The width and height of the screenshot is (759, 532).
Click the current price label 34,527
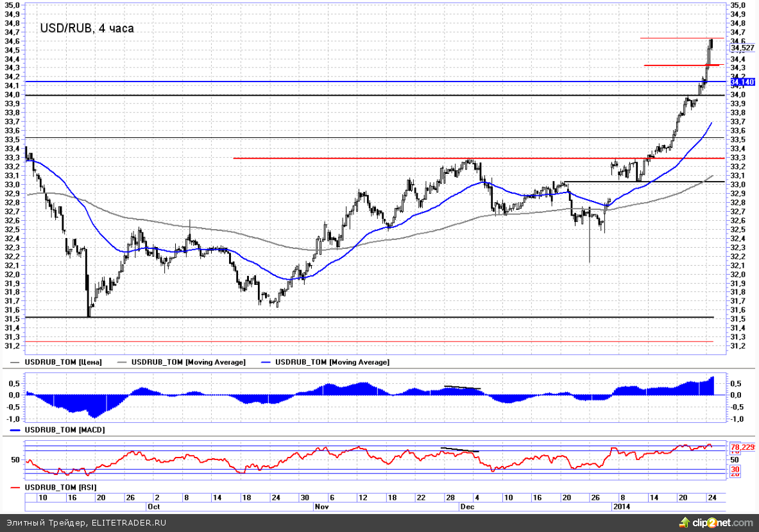pyautogui.click(x=742, y=48)
